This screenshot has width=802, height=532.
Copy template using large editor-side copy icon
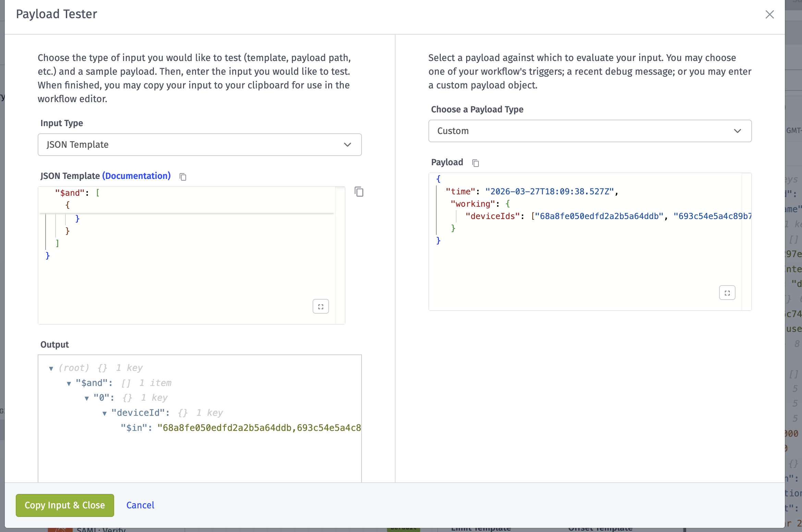[359, 192]
